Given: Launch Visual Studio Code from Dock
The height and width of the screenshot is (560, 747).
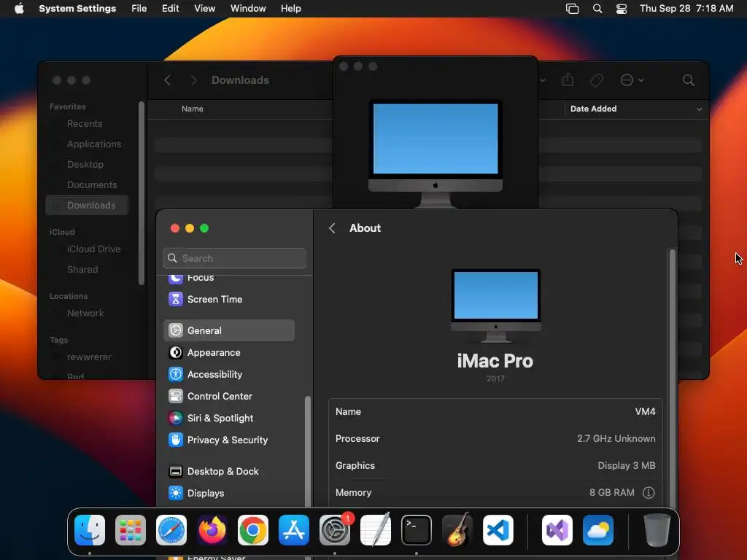Looking at the screenshot, I should tap(498, 530).
